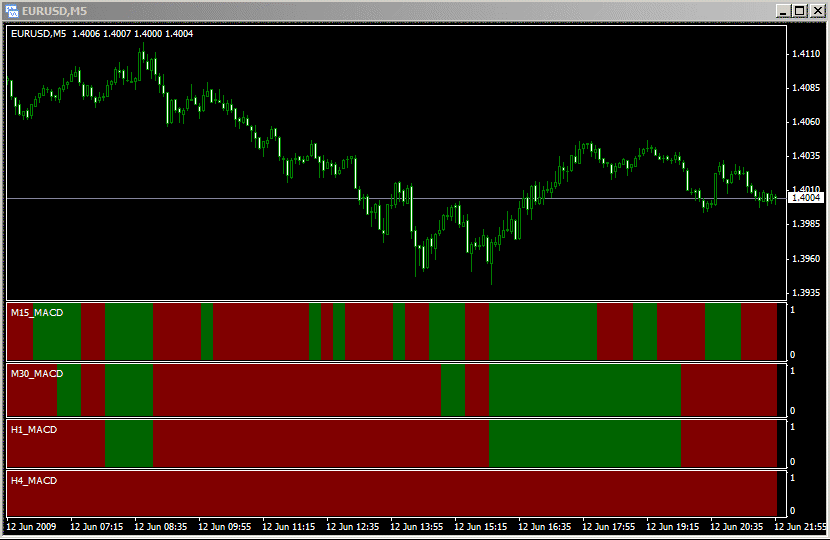Click the 1.3985 price scale value
The width and height of the screenshot is (830, 540).
[x=806, y=224]
